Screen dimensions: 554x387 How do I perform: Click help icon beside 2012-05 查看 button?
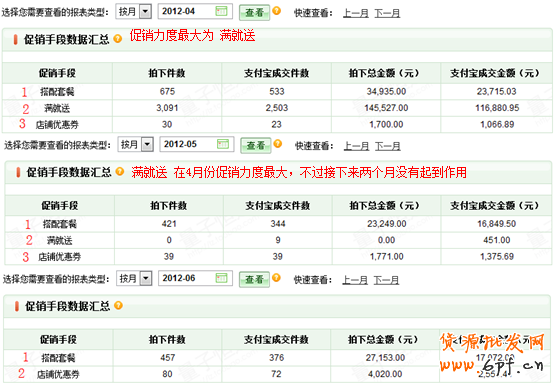[x=278, y=144]
